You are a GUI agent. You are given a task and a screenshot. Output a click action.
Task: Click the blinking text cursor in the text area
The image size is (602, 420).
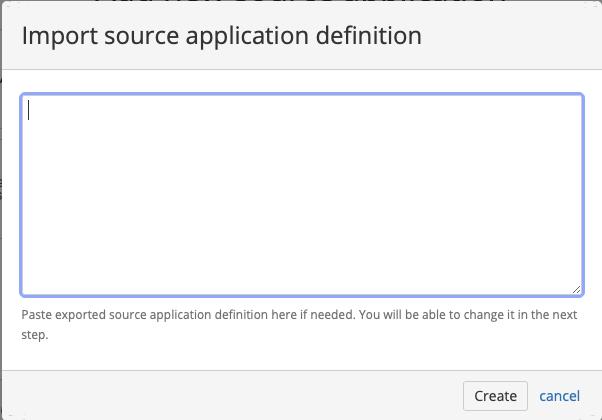29,111
